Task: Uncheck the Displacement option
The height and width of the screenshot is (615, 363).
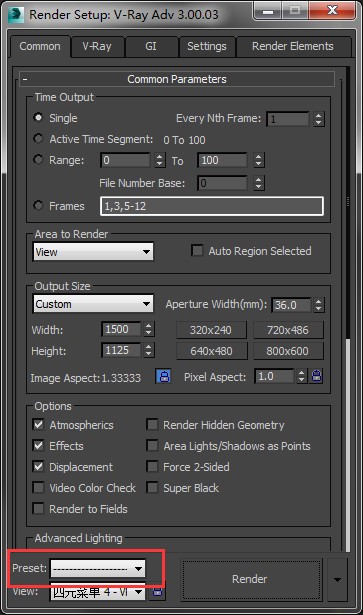Action: 38,467
